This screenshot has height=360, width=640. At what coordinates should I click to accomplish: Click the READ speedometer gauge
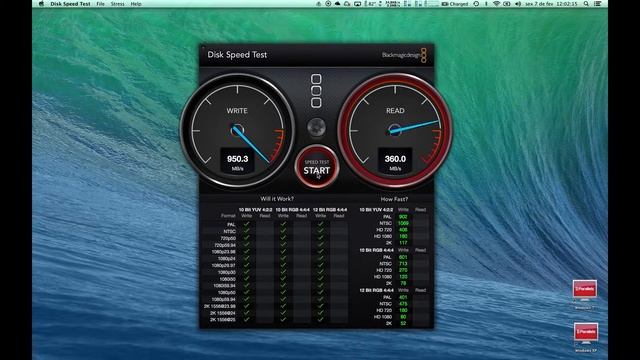[395, 130]
